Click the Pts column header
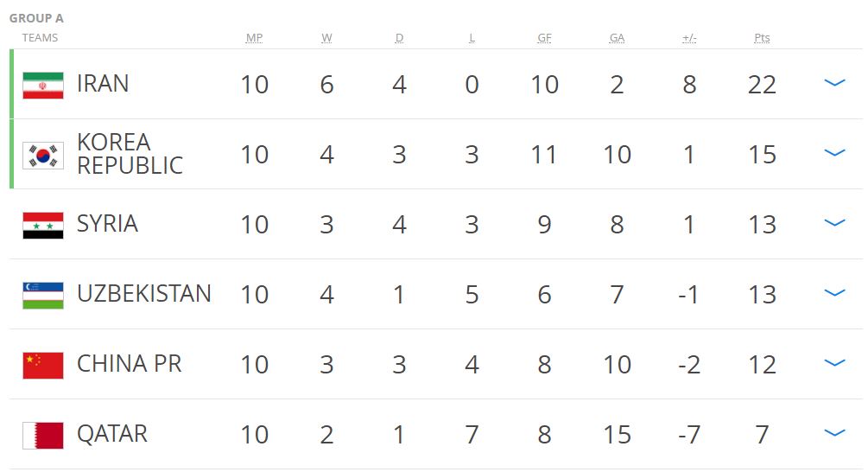Screen dimensions: 868x472 point(762,38)
